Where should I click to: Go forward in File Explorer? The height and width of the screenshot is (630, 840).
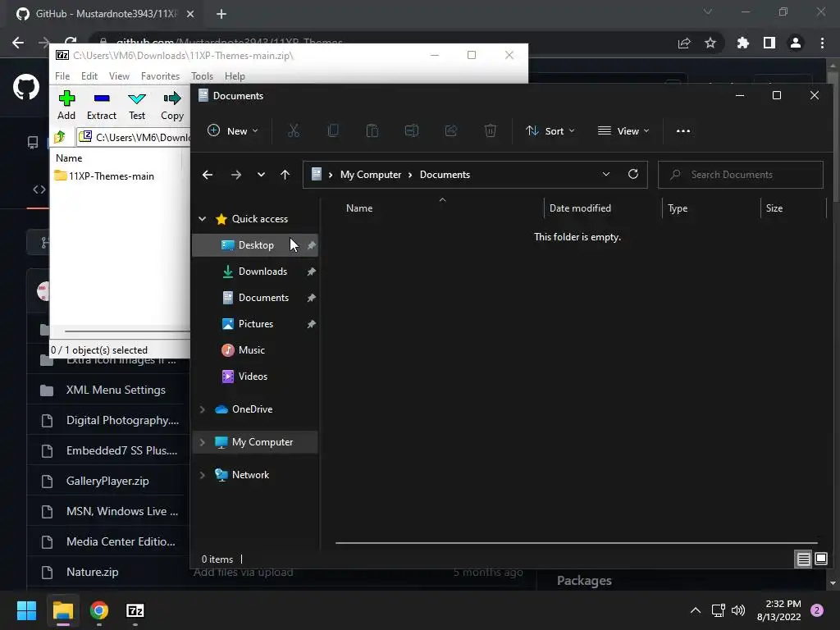(235, 175)
